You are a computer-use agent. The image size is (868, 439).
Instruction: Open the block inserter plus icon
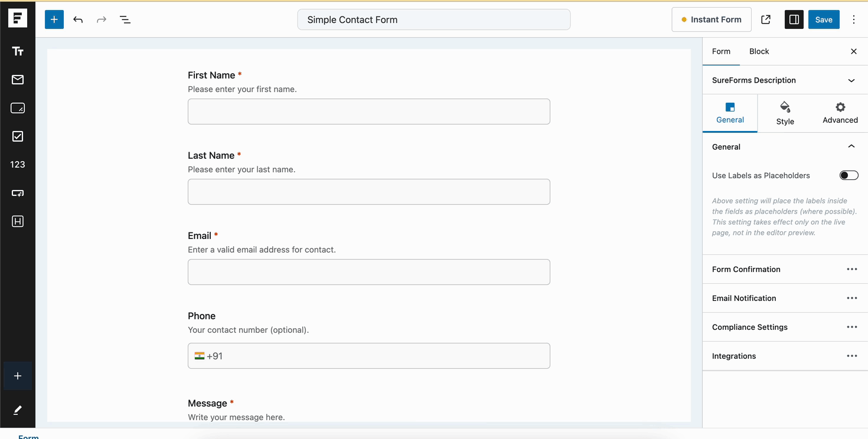point(54,19)
